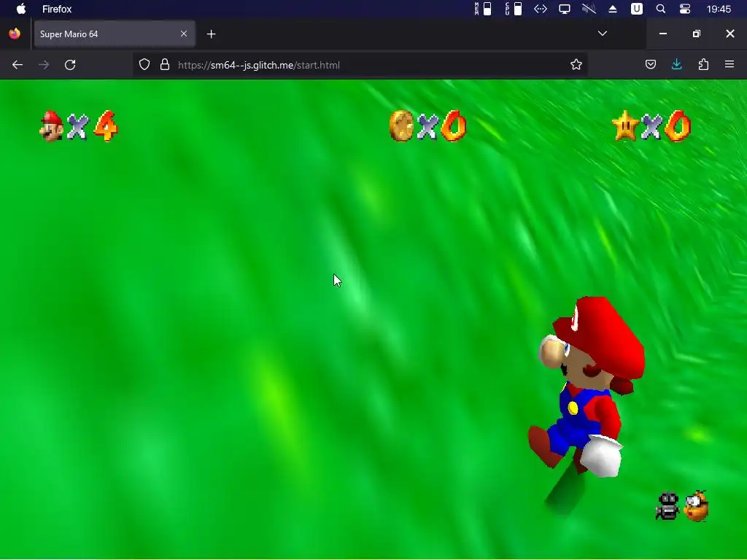Screen dimensions: 747x560
Task: Open the extensions puzzle icon
Action: pos(703,64)
